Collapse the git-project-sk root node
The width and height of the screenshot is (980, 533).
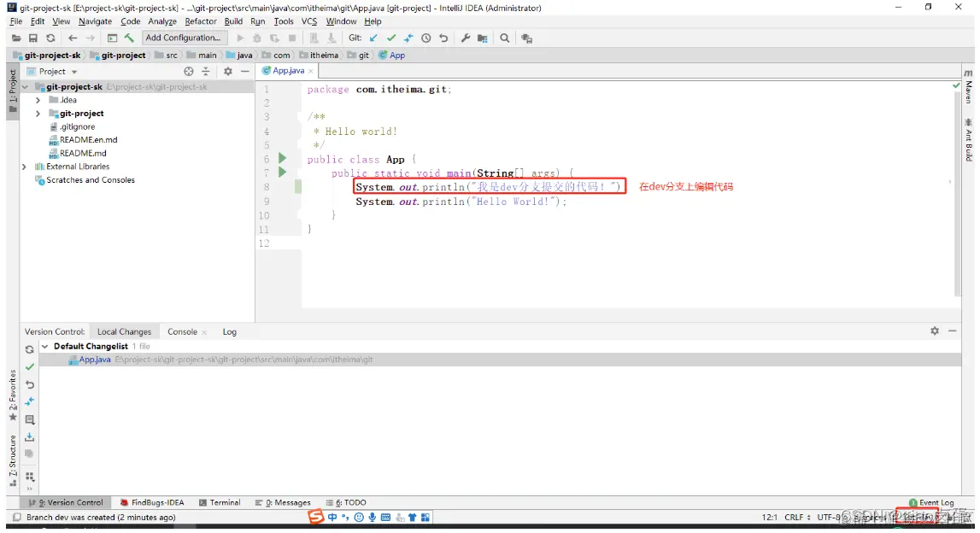pyautogui.click(x=25, y=87)
